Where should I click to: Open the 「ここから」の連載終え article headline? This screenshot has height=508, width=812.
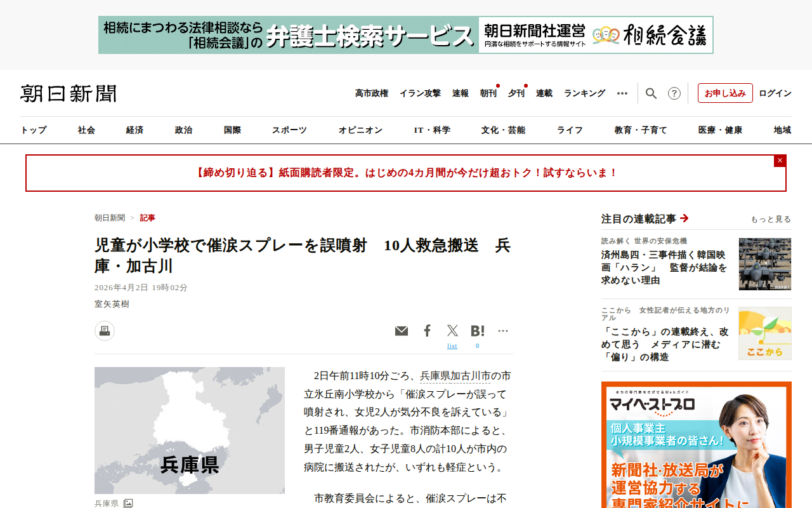665,344
